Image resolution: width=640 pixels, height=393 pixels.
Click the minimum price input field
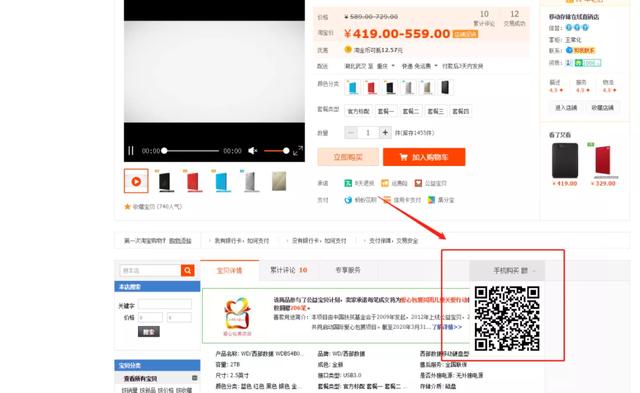pyautogui.click(x=150, y=318)
